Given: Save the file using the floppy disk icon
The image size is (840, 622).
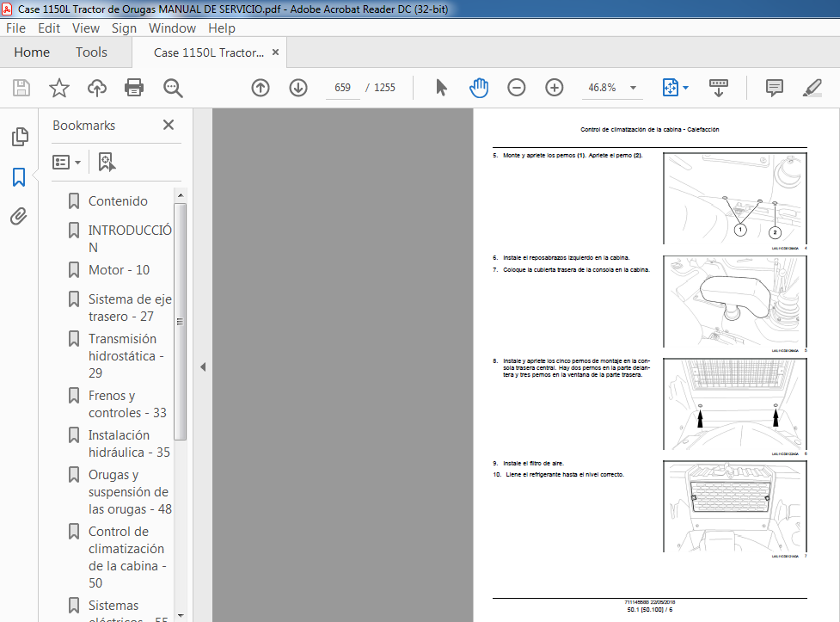Looking at the screenshot, I should tap(21, 88).
